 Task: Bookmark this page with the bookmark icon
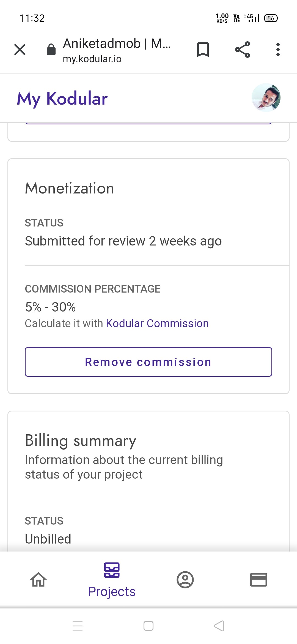[203, 50]
